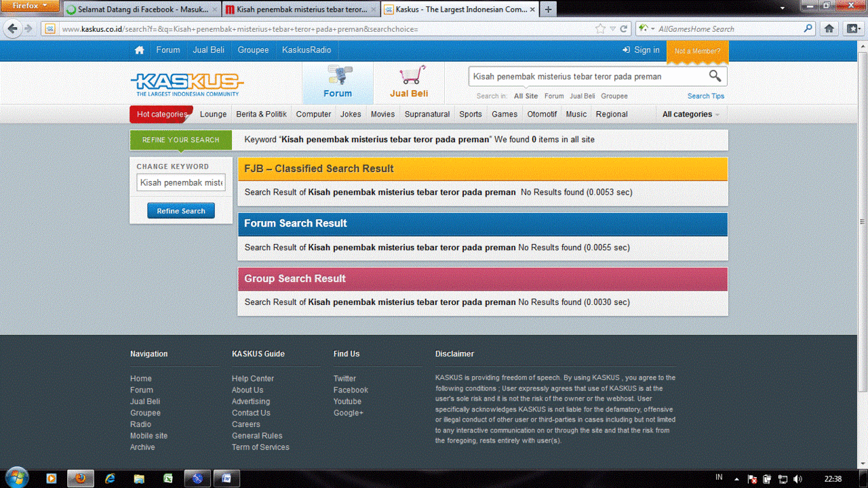This screenshot has width=868, height=488.
Task: Click Groupee in the top blue bar
Action: point(253,50)
